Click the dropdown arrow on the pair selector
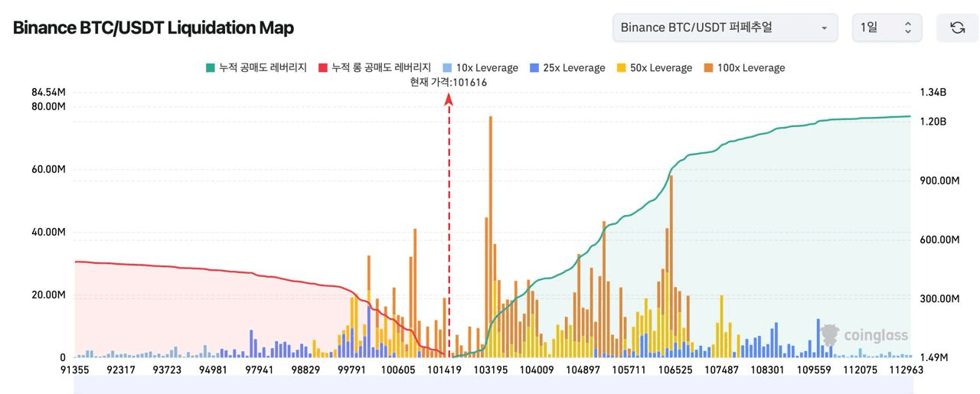This screenshot has width=980, height=394. tap(824, 28)
